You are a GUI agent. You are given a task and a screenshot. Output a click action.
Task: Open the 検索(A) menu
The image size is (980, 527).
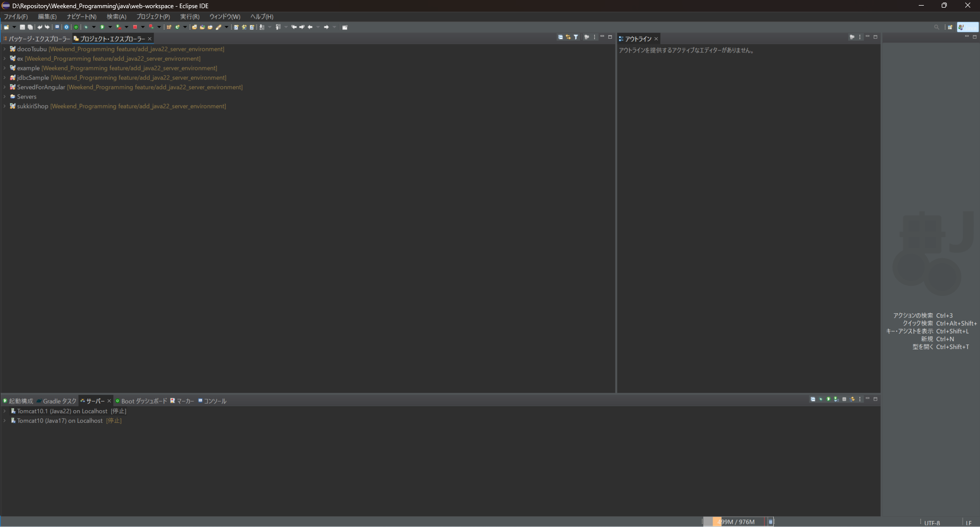pos(116,17)
